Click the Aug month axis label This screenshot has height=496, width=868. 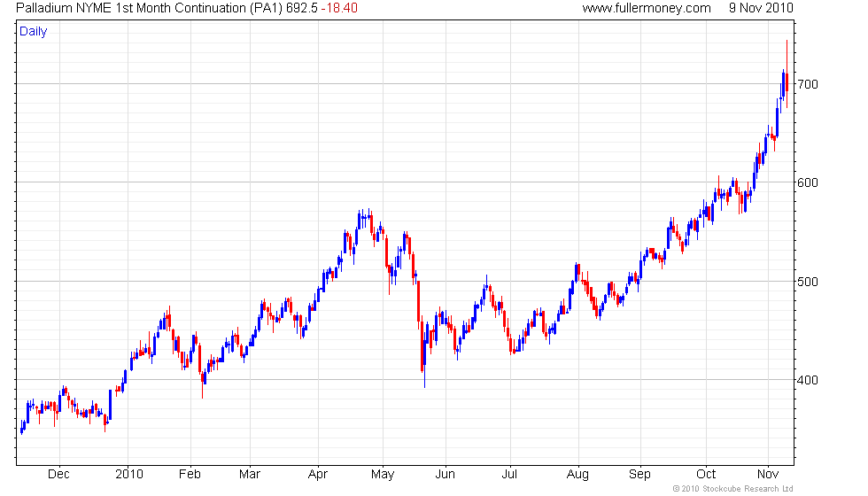[577, 475]
